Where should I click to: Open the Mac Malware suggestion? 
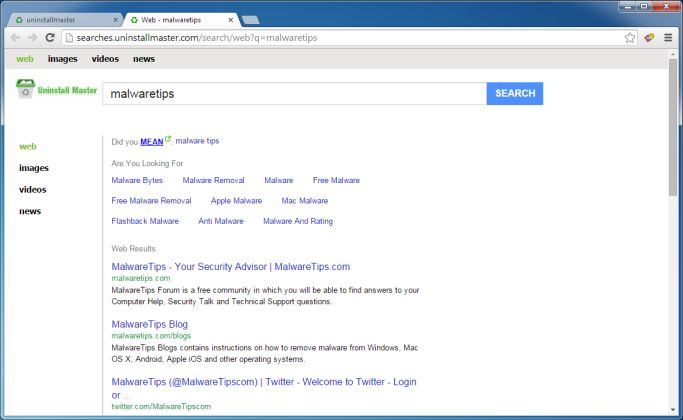coord(305,201)
